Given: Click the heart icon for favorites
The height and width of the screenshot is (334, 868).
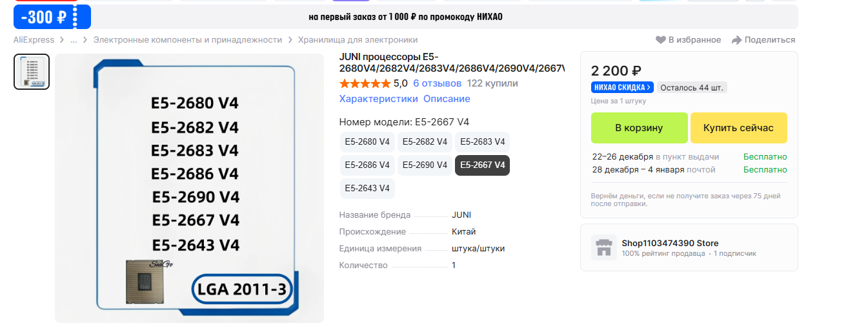Looking at the screenshot, I should (x=660, y=40).
